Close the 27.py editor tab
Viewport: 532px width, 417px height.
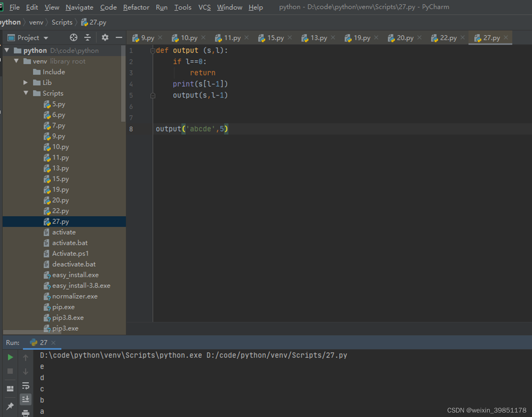pos(506,38)
